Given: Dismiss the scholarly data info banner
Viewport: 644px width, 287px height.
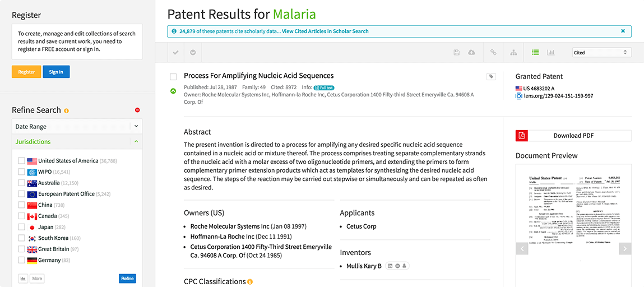Looking at the screenshot, I should [x=623, y=31].
